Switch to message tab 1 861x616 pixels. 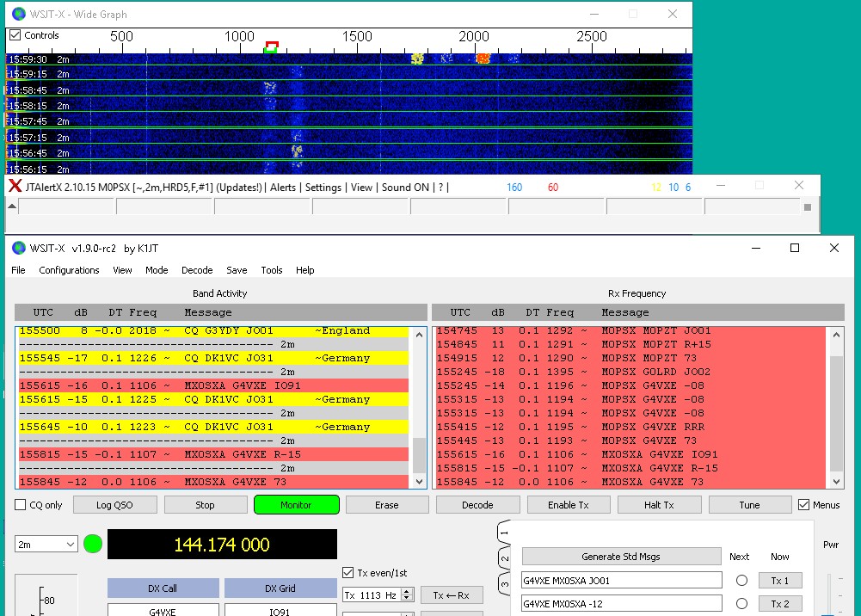[504, 533]
